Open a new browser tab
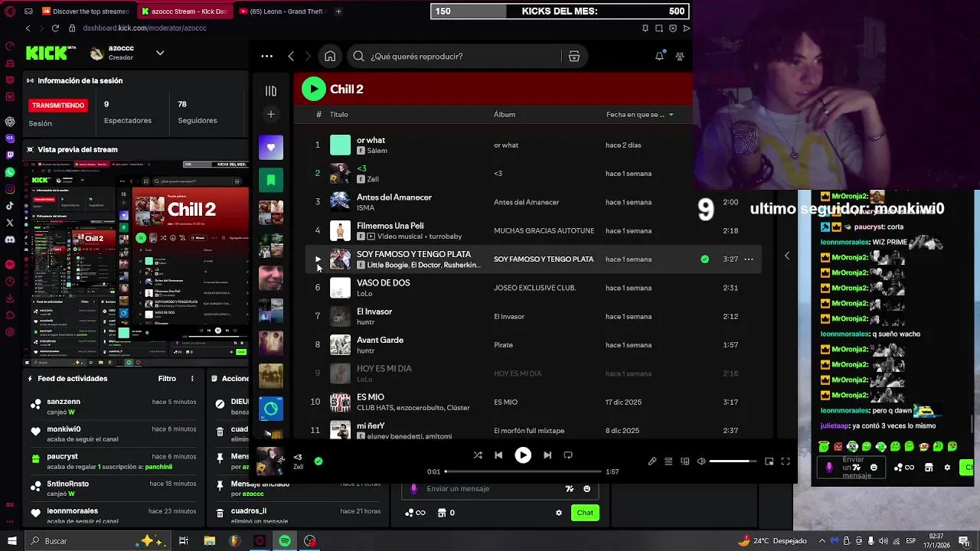Screen dimensions: 980x551 click(338, 11)
